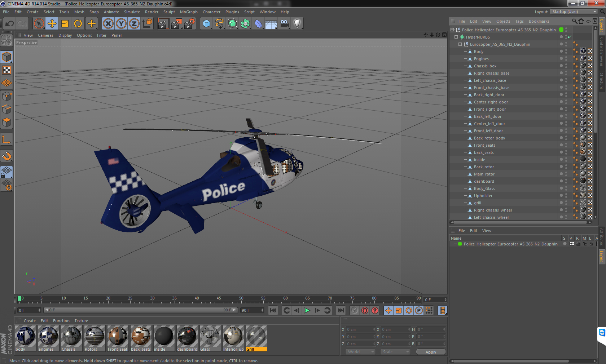Toggle visibility dots for Main_rotor object

[x=566, y=174]
